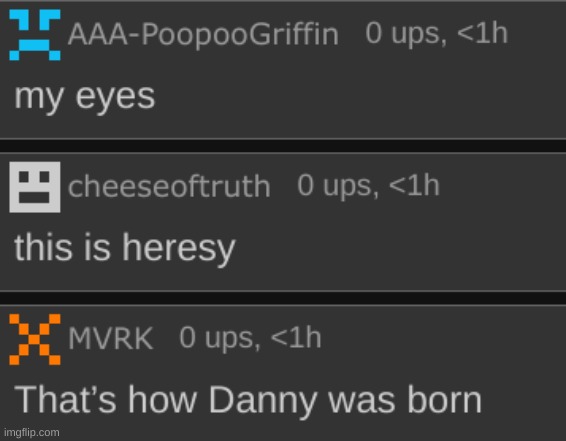Click '0 ups' on cheeseoftruth's comment

[x=339, y=187]
